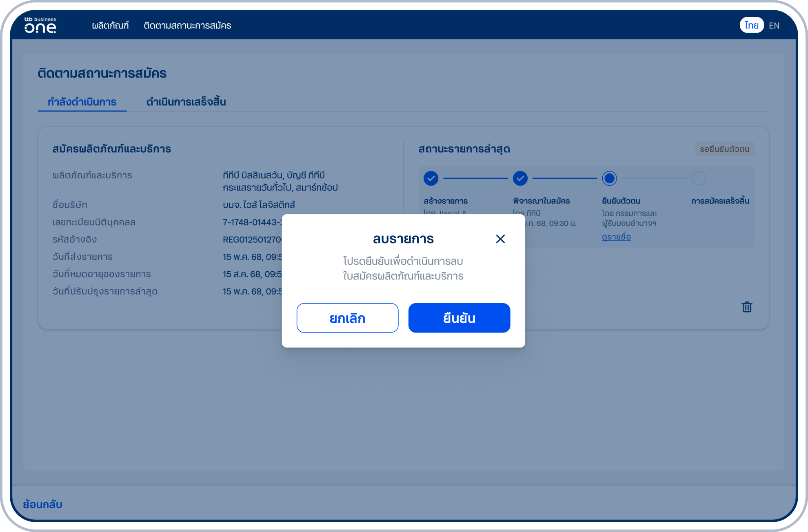Click the ยืนยันตัวตน active step circle
The height and width of the screenshot is (532, 808).
tap(609, 178)
